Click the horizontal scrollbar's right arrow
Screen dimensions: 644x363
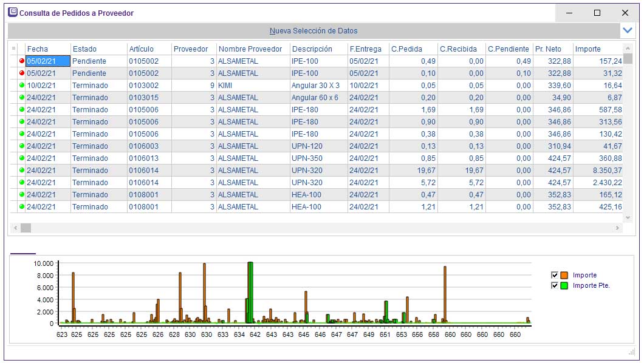[x=618, y=228]
